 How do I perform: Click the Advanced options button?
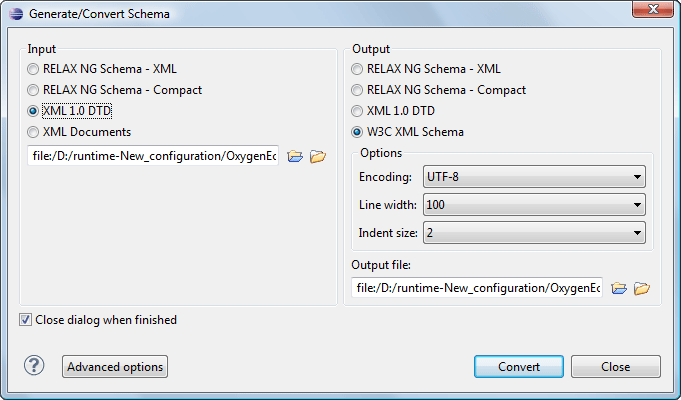(115, 367)
